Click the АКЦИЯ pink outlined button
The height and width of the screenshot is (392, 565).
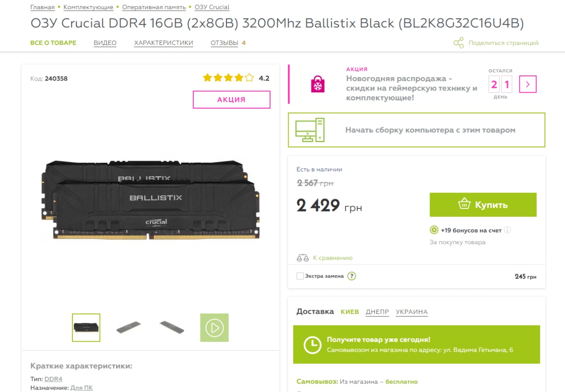[231, 99]
